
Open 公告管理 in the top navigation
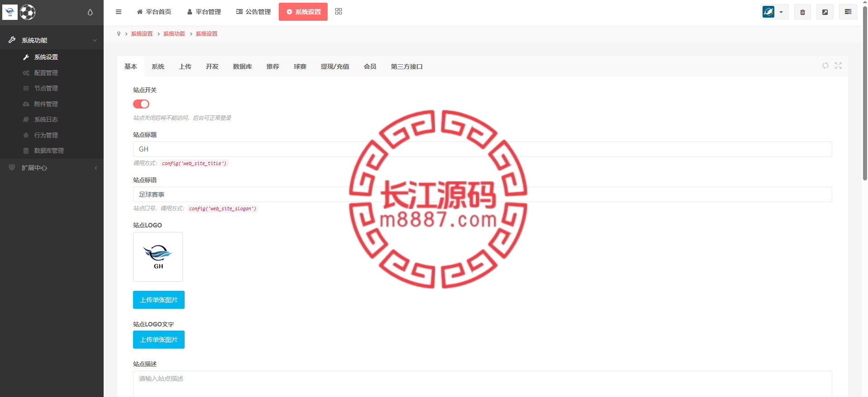[253, 12]
